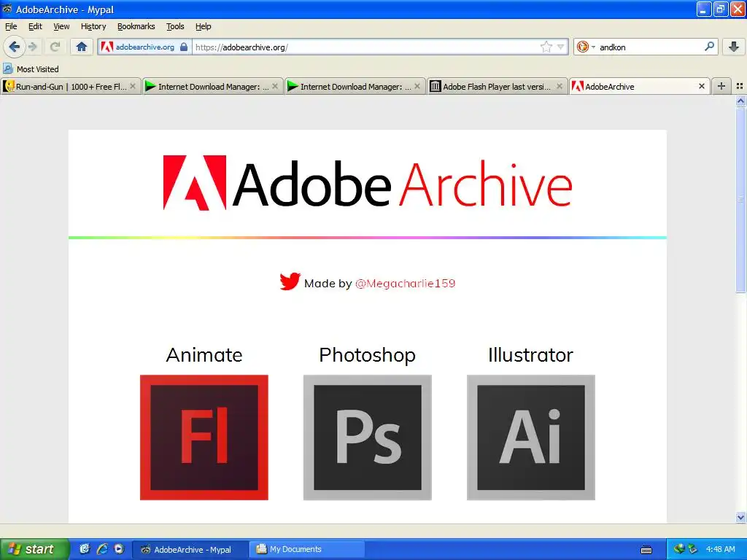Screen dimensions: 747x560
Task: Open the Edit menu
Action: 35,26
